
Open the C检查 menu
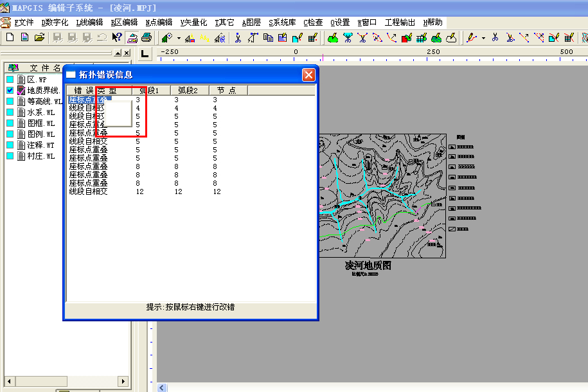pyautogui.click(x=313, y=22)
